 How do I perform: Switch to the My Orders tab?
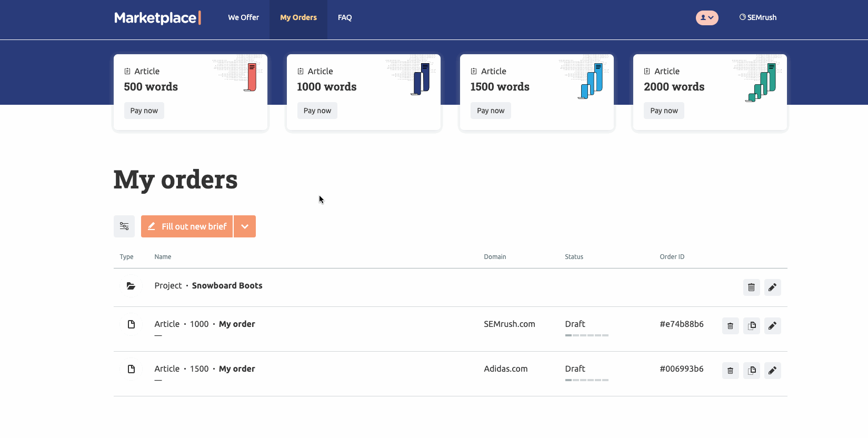tap(298, 17)
